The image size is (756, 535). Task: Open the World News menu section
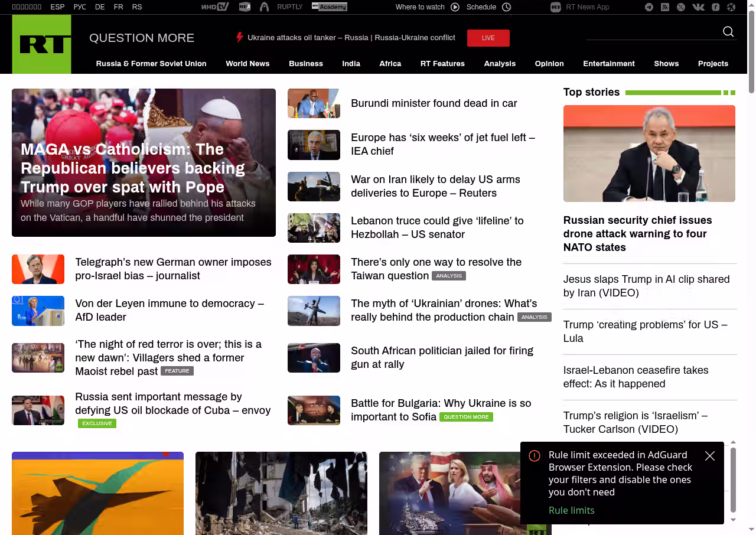click(x=247, y=64)
